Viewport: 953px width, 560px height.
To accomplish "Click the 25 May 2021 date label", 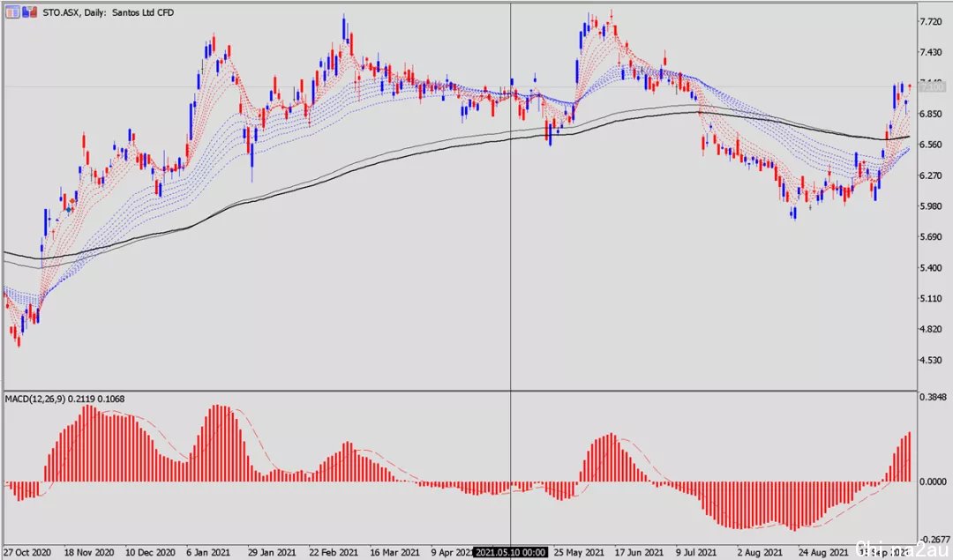I will click(x=577, y=552).
